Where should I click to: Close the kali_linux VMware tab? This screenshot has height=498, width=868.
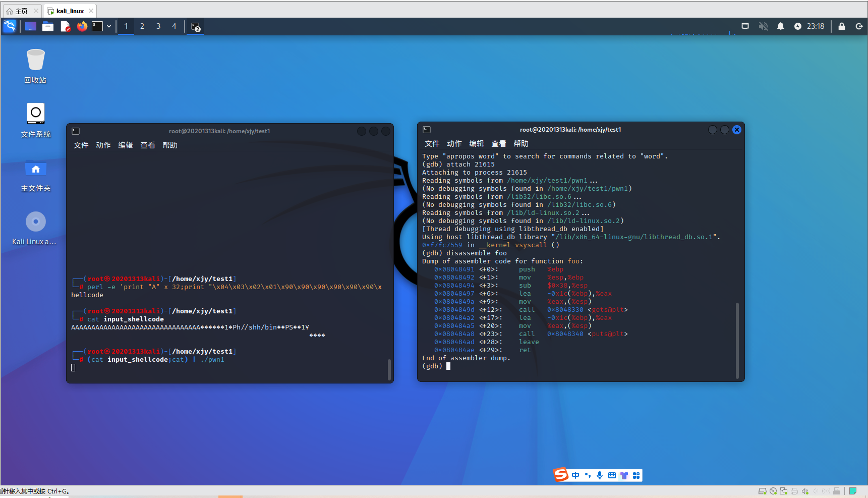(x=91, y=11)
